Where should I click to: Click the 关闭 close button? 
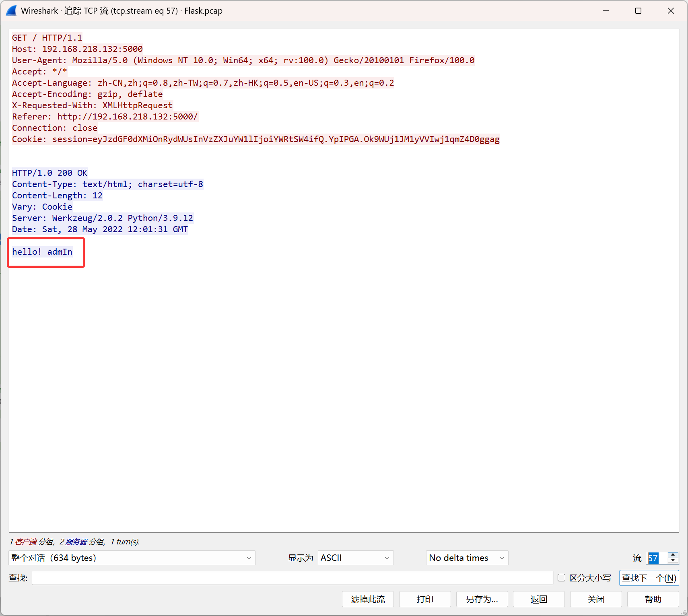[x=596, y=600]
